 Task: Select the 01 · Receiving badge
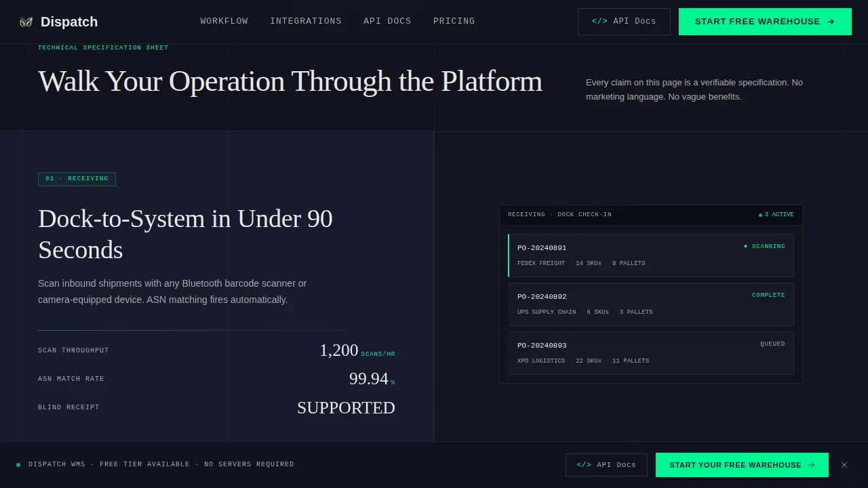77,179
